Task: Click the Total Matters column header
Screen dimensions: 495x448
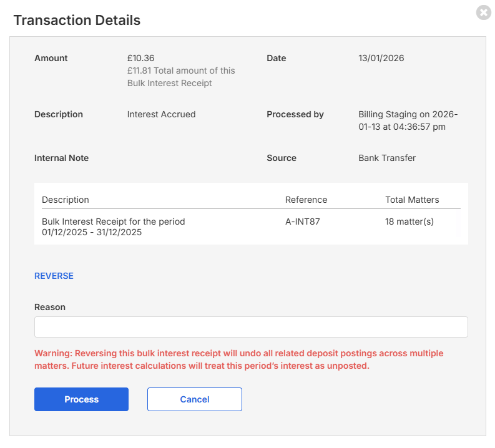Action: 412,200
